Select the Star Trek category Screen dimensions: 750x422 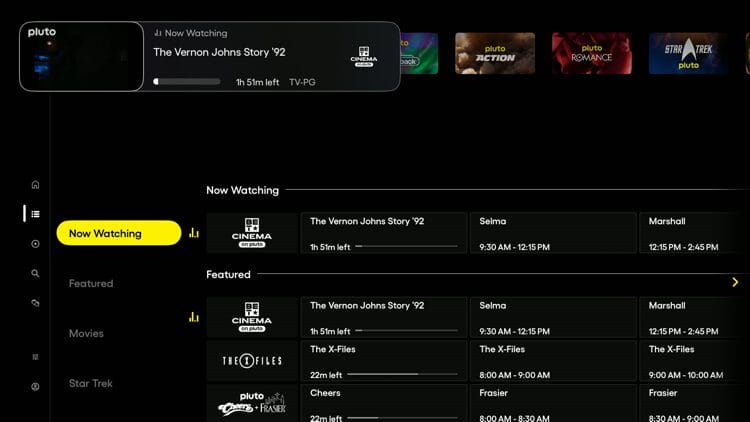pyautogui.click(x=90, y=383)
